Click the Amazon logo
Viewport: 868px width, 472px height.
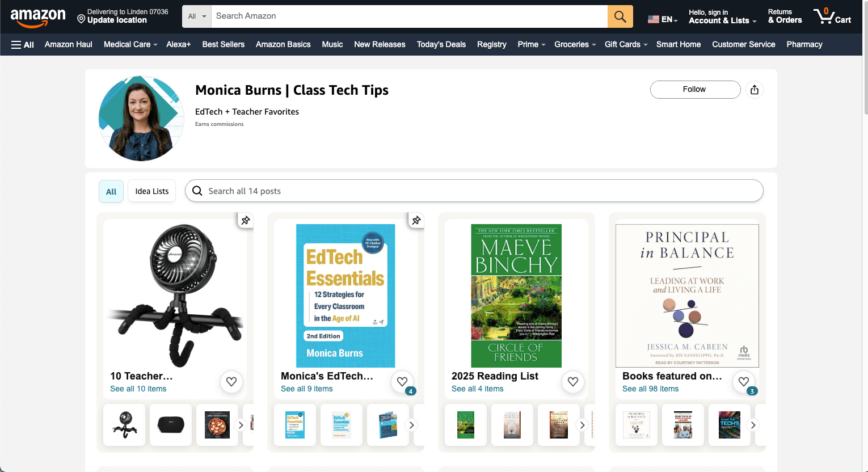pyautogui.click(x=38, y=18)
